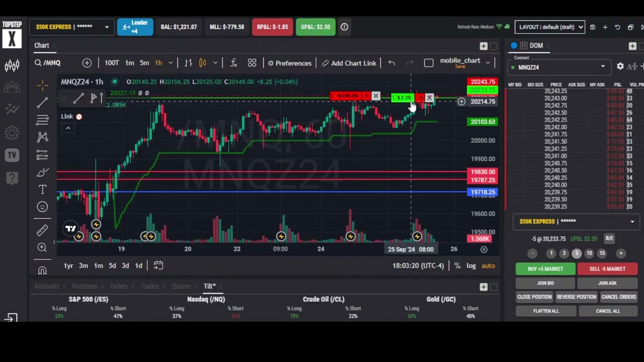Image resolution: width=644 pixels, height=362 pixels.
Task: Toggle the blue link circle on DOM tab
Action: click(514, 45)
